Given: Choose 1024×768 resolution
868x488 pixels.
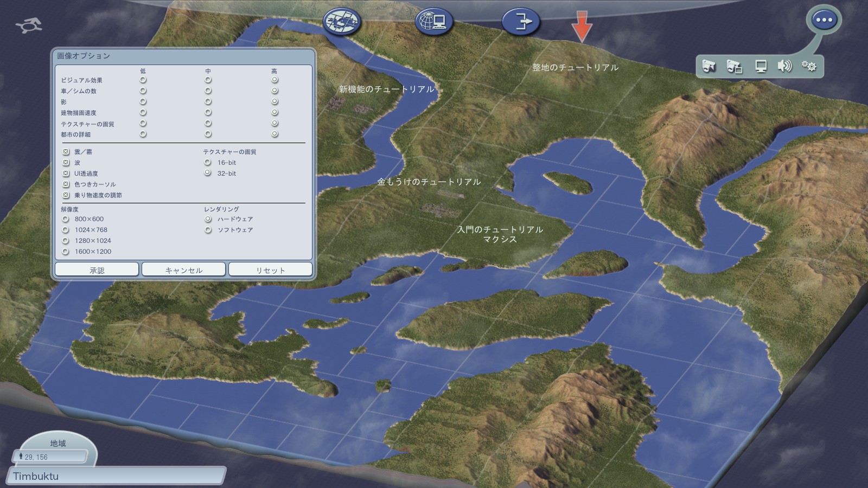Looking at the screenshot, I should coord(66,230).
